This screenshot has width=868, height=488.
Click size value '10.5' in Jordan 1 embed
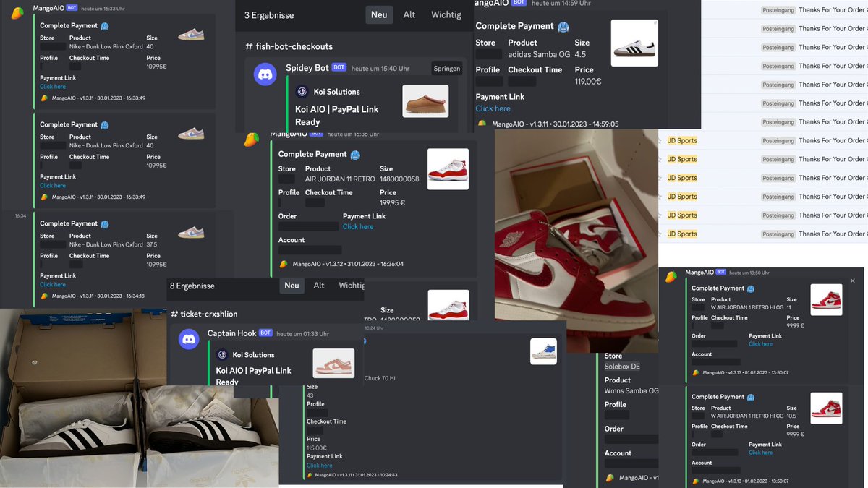(x=792, y=416)
